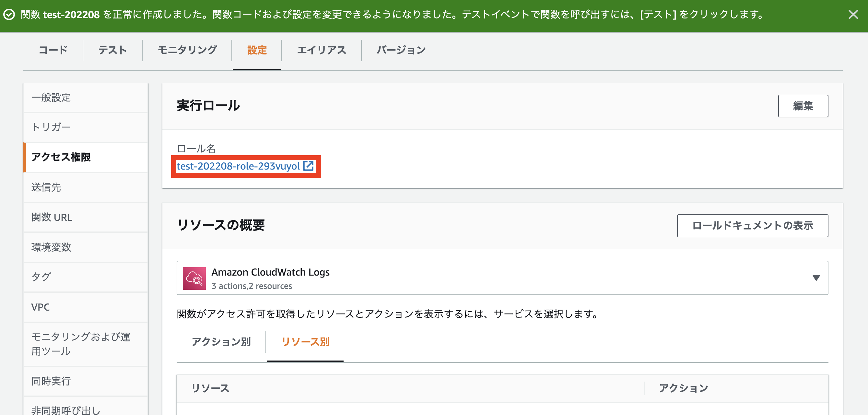
Task: Click the external link icon beside role name
Action: pyautogui.click(x=308, y=166)
